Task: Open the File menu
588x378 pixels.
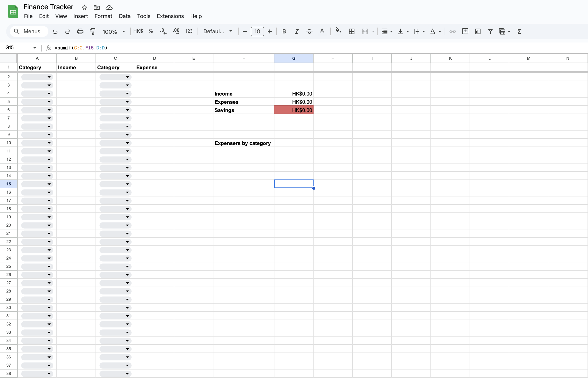Action: point(28,16)
